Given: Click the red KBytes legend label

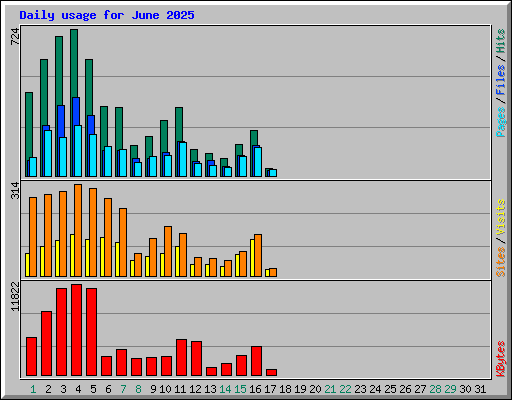Looking at the screenshot, I should tap(500, 359).
